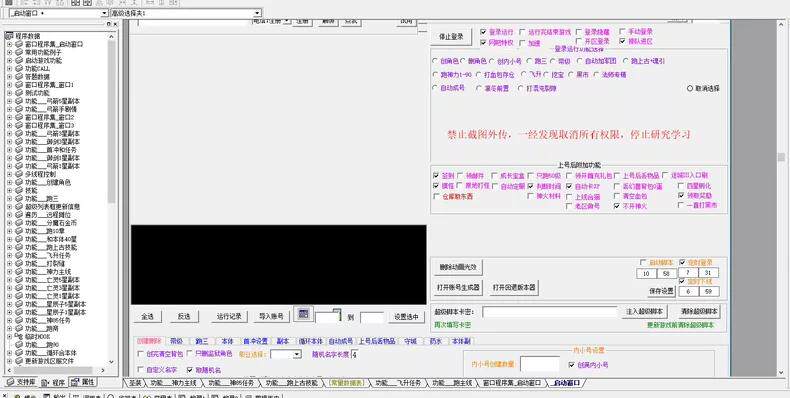The width and height of the screenshot is (790, 398).
Task: Click the 打开账号生成器 button
Action: pos(457,287)
